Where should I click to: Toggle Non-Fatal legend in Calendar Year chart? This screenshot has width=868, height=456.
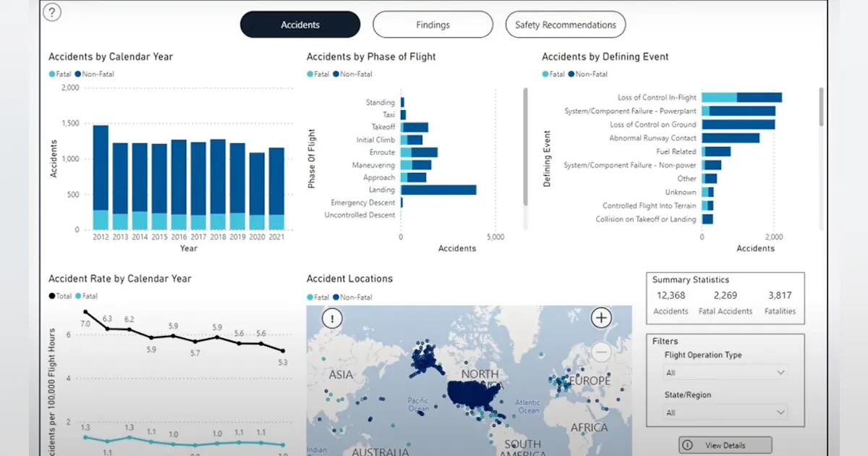point(94,74)
